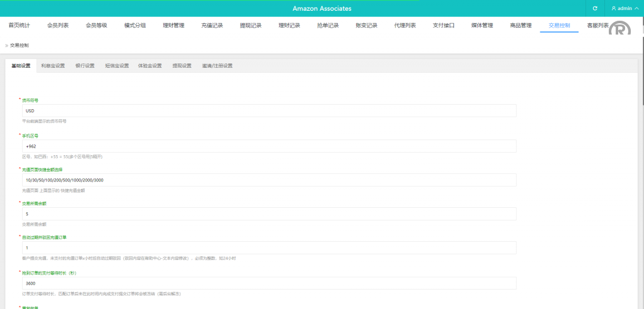644x309 pixels.
Task: Focus the 手机区号 field showing +962
Action: click(x=267, y=146)
